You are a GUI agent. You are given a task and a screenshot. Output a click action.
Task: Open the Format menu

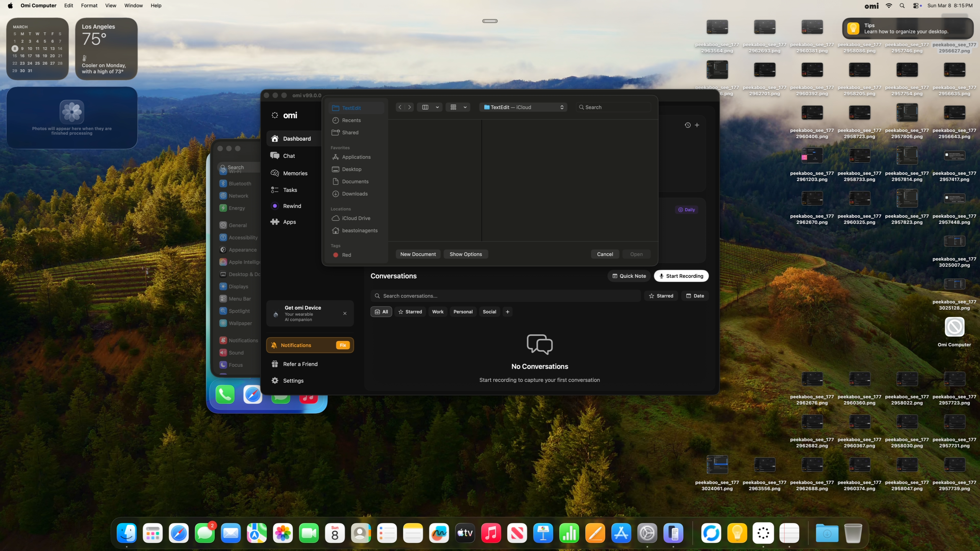89,6
